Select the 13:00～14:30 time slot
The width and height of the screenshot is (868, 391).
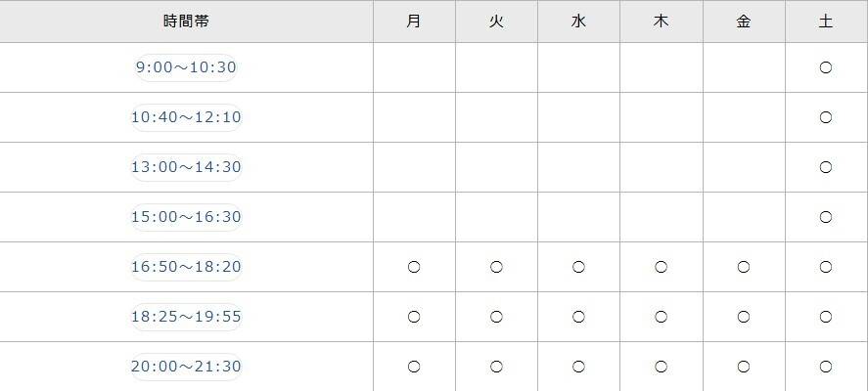pyautogui.click(x=186, y=167)
